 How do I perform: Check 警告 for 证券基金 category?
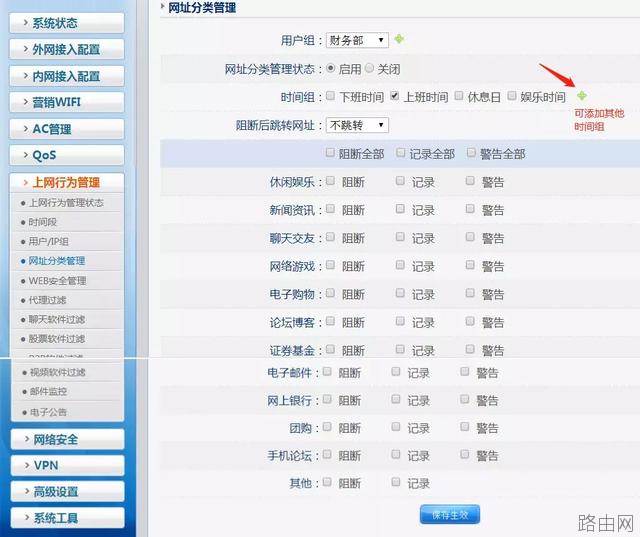pyautogui.click(x=470, y=349)
